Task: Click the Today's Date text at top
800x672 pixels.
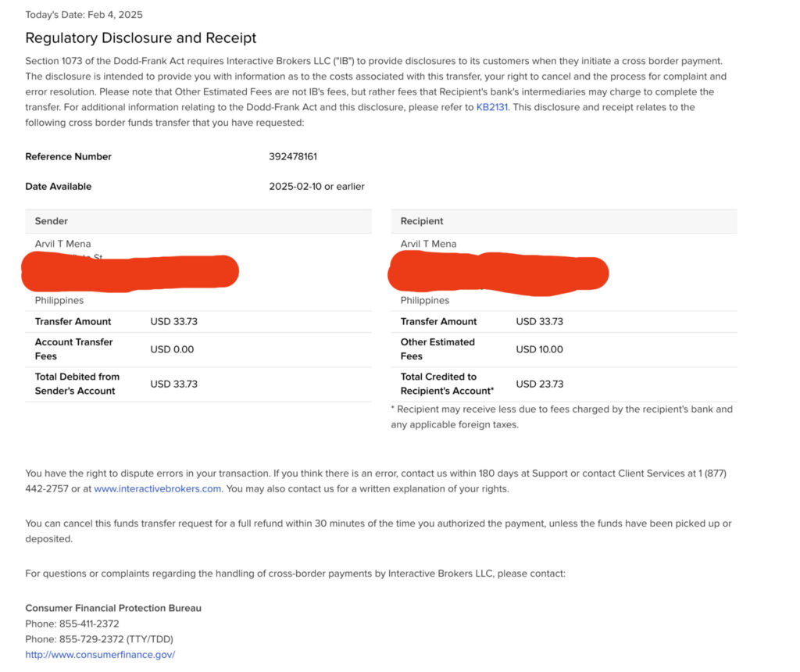Action: tap(84, 15)
